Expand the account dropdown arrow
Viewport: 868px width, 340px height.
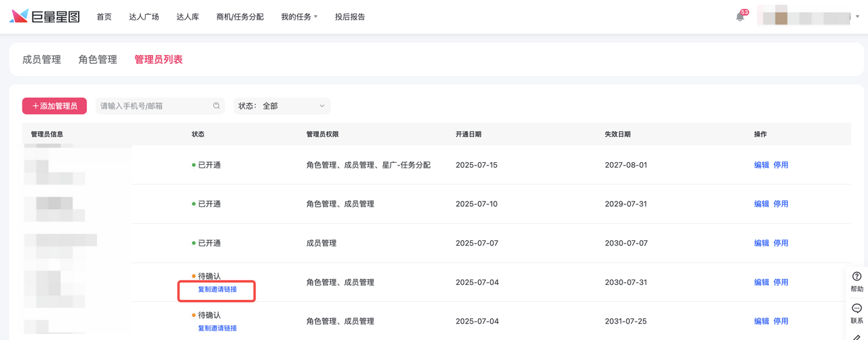(858, 17)
